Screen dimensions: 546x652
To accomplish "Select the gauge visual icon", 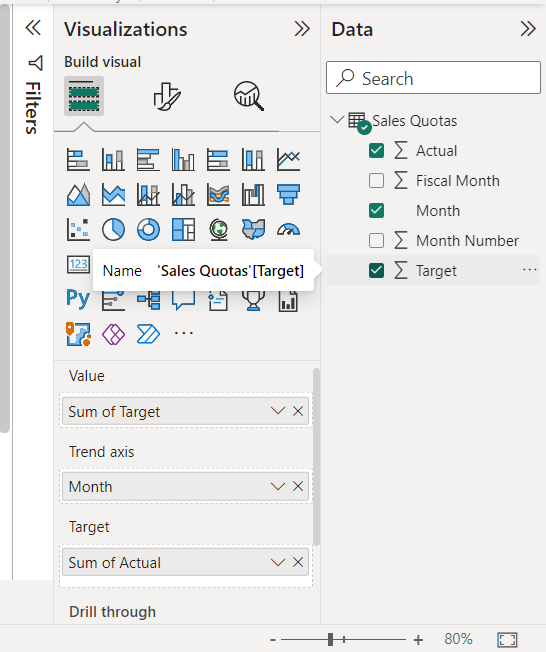I will click(x=288, y=229).
